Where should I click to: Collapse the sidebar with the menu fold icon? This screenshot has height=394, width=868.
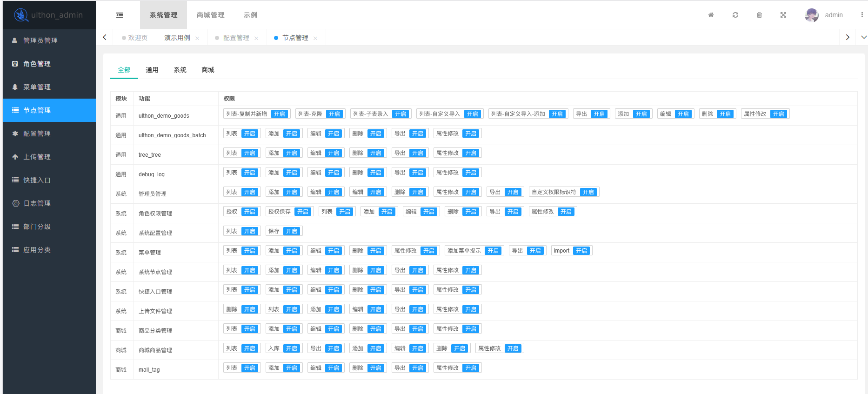point(120,15)
